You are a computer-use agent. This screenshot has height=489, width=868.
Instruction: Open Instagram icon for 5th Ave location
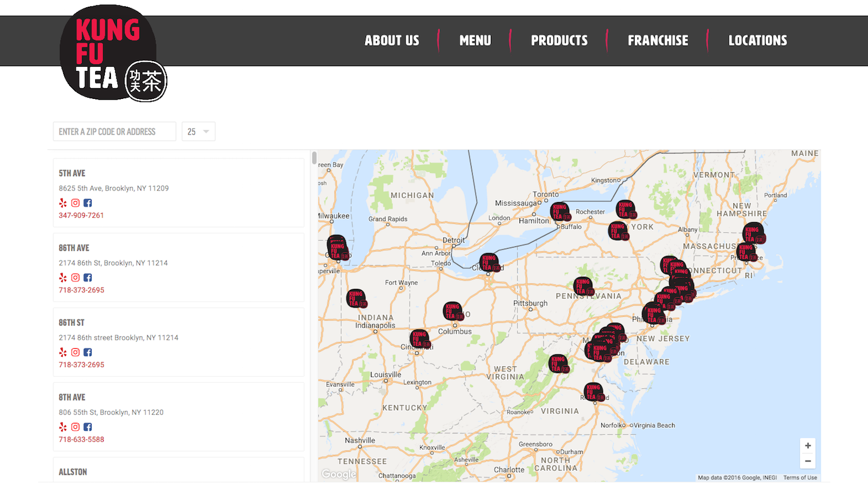(x=75, y=203)
